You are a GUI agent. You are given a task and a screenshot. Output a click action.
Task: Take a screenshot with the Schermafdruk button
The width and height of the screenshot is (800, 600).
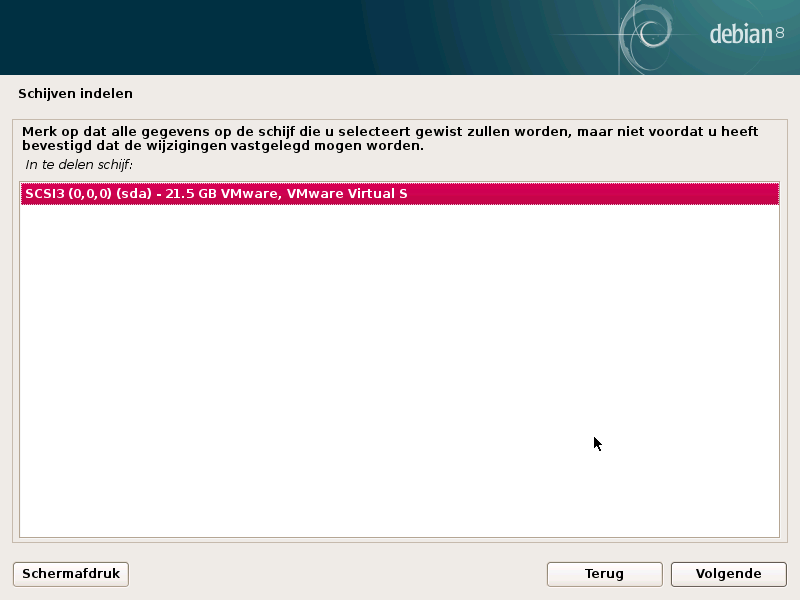(71, 574)
